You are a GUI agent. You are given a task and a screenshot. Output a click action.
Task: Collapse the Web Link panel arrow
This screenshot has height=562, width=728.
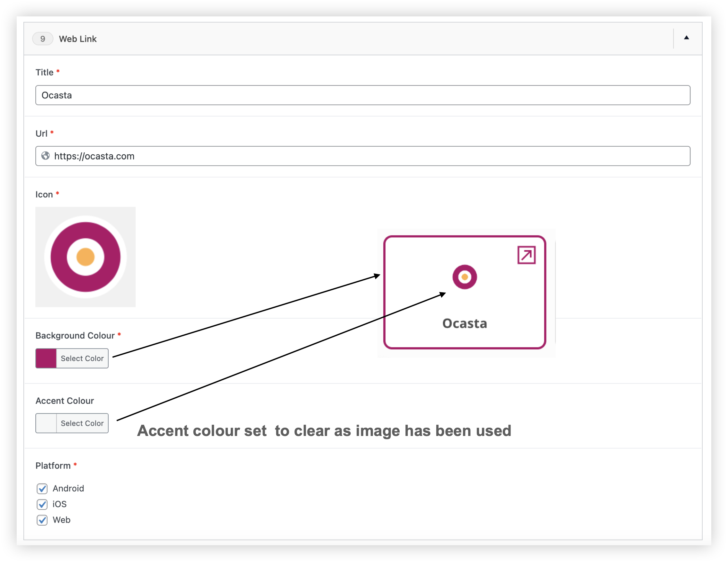tap(686, 38)
